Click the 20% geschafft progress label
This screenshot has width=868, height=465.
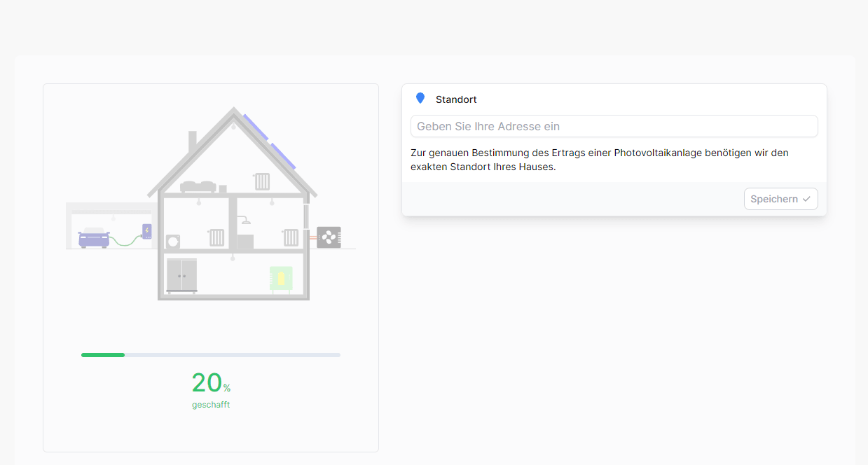click(211, 389)
